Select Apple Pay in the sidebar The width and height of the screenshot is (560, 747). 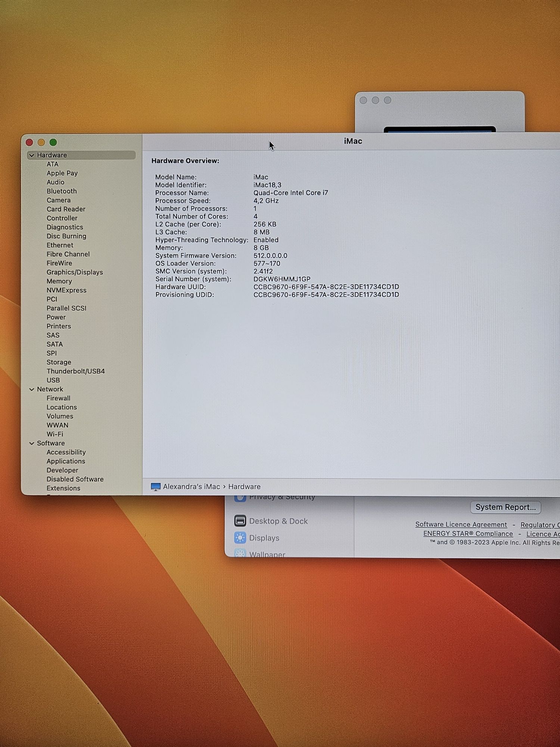[x=62, y=173]
